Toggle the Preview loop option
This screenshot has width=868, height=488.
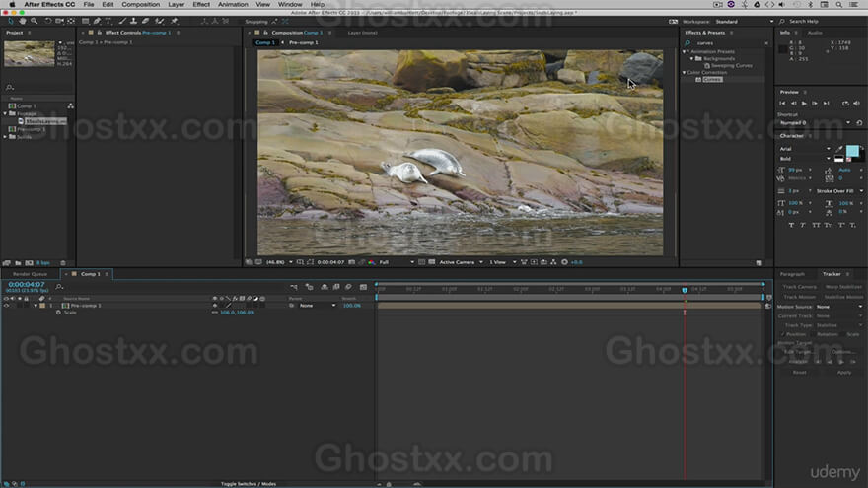click(x=845, y=103)
